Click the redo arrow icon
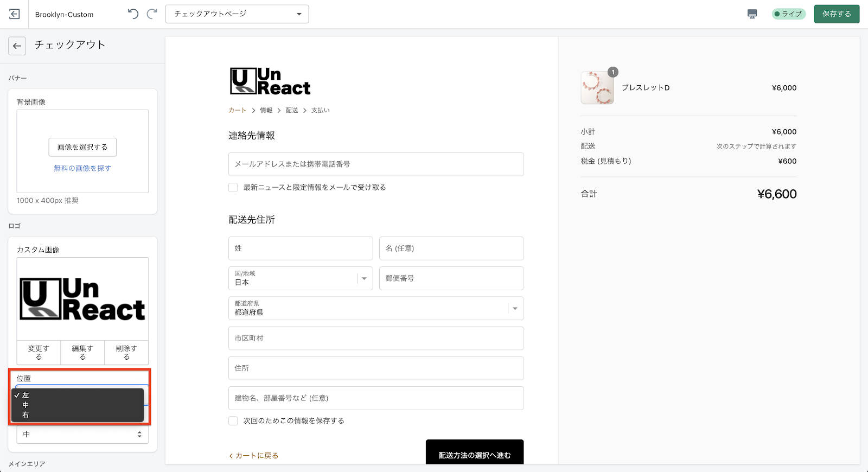Image resolution: width=868 pixels, height=472 pixels. 152,14
